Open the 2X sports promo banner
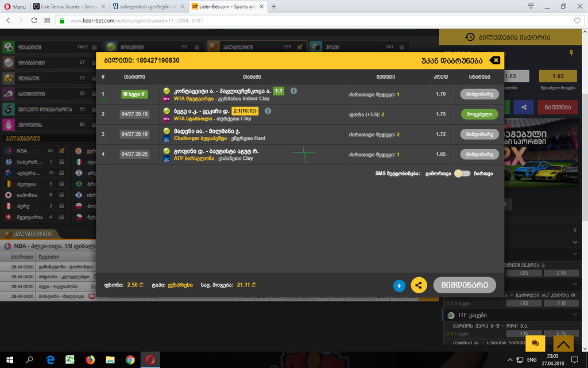This screenshot has width=588, height=368. point(541,153)
